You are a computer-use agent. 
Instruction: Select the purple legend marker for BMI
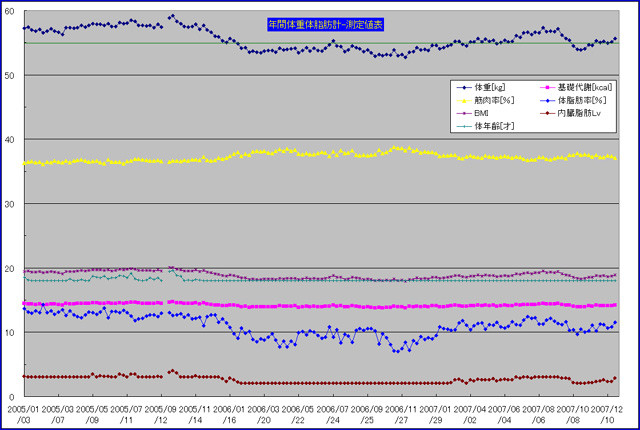464,113
